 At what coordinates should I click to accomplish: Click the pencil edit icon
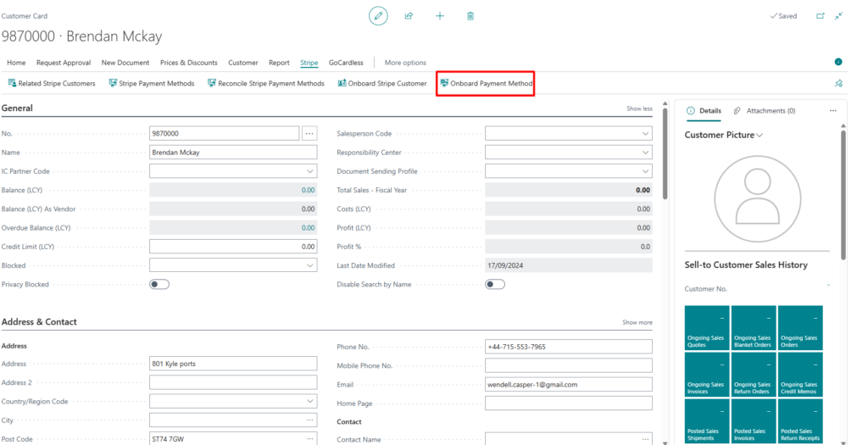pyautogui.click(x=378, y=16)
